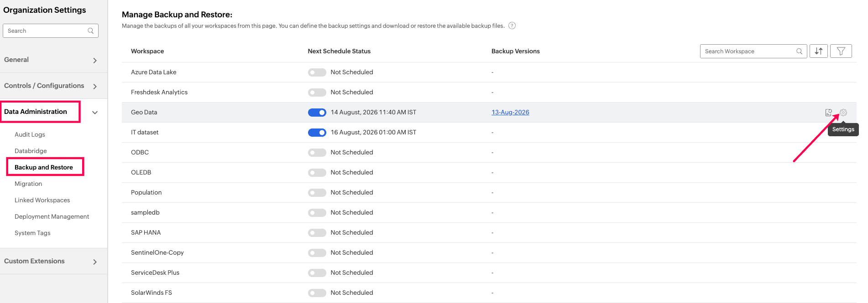The image size is (868, 303).
Task: Focus the sidebar Search input field
Action: point(50,31)
